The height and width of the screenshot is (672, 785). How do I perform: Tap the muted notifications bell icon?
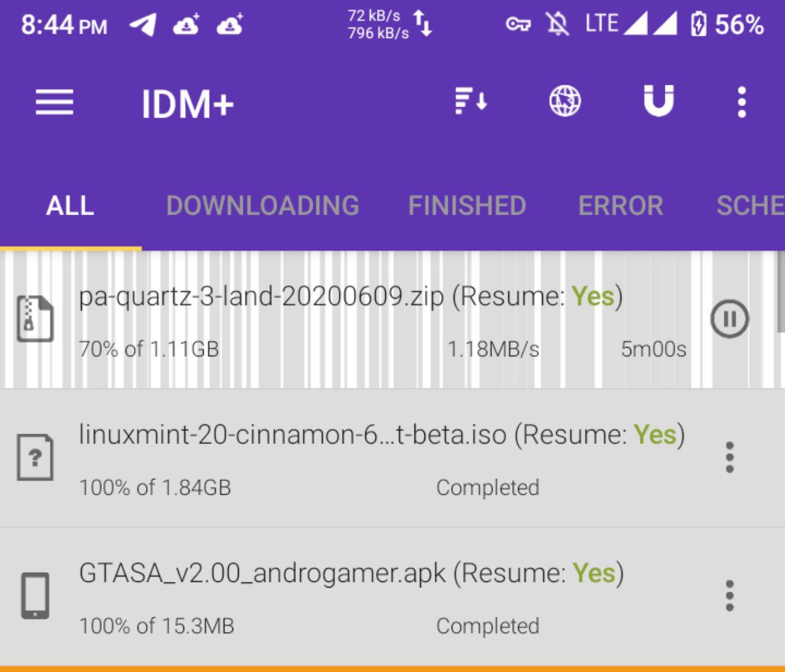tap(557, 25)
